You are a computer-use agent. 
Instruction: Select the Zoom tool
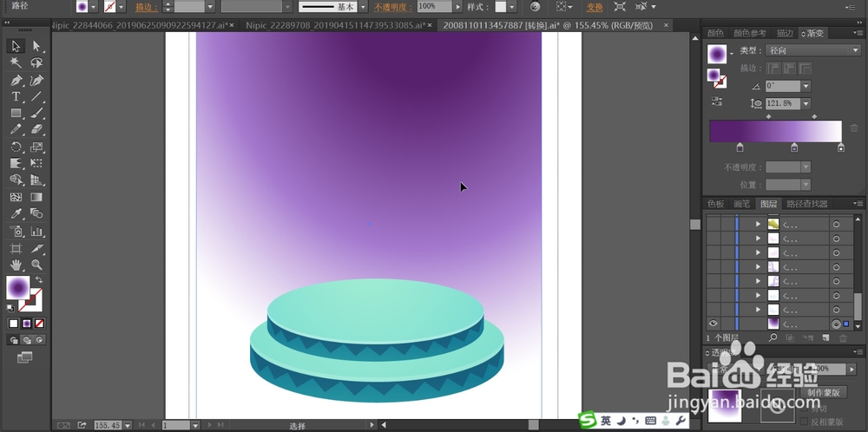coord(36,265)
